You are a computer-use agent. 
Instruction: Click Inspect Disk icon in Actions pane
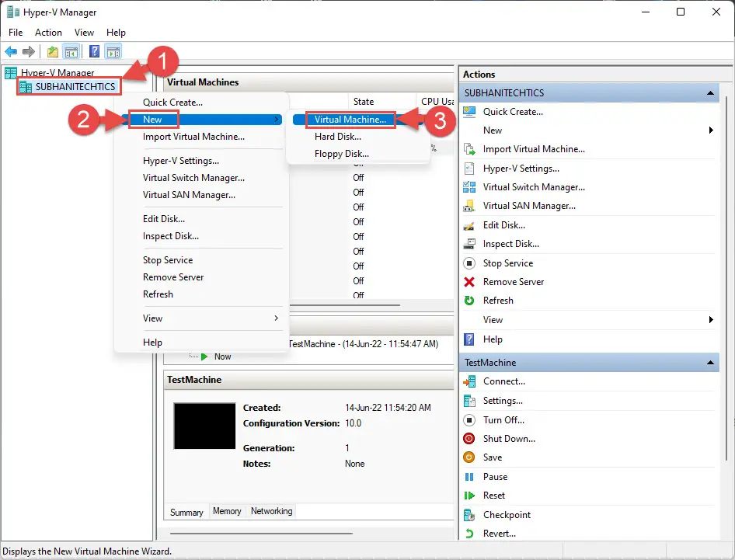(469, 244)
